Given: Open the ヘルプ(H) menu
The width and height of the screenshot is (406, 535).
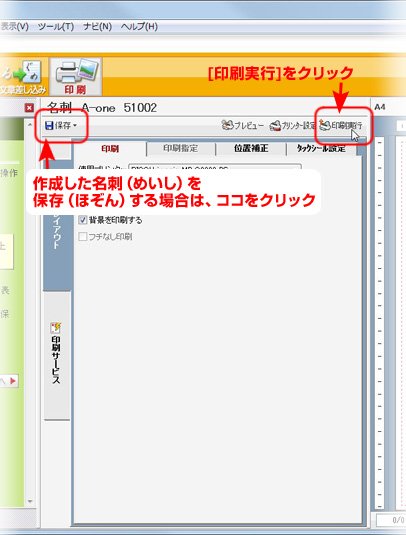Looking at the screenshot, I should tap(139, 27).
